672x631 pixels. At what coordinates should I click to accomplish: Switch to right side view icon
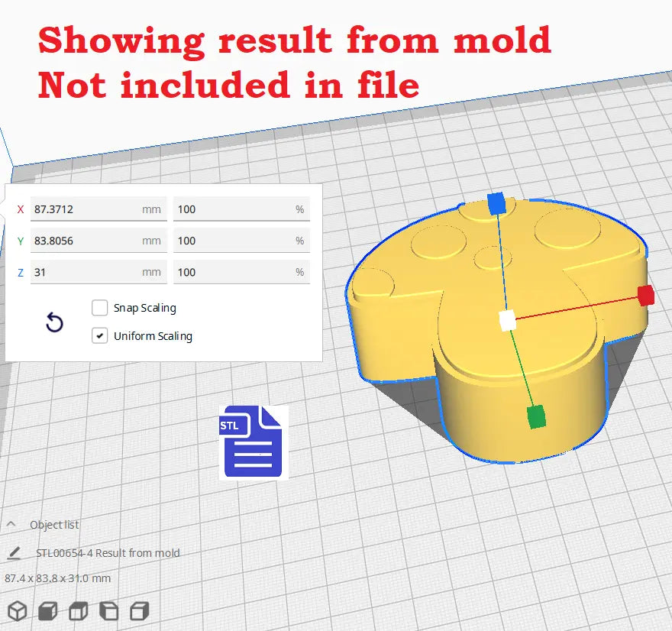(x=140, y=610)
